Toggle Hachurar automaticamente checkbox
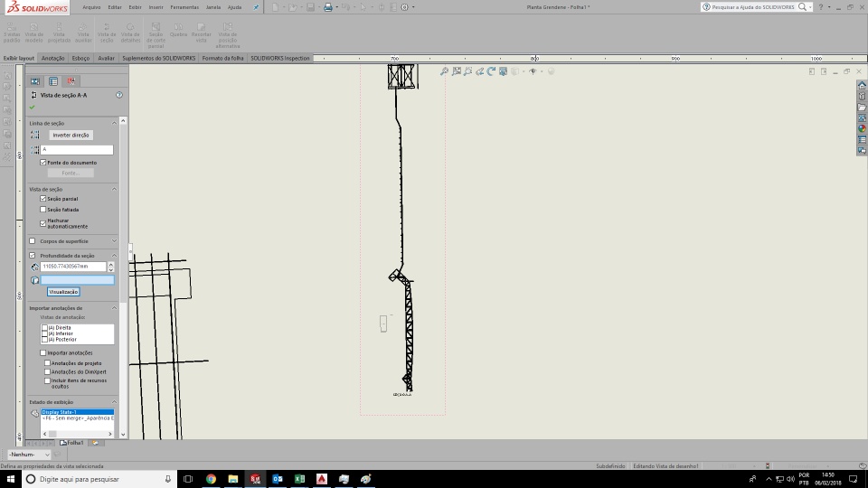 click(x=43, y=223)
